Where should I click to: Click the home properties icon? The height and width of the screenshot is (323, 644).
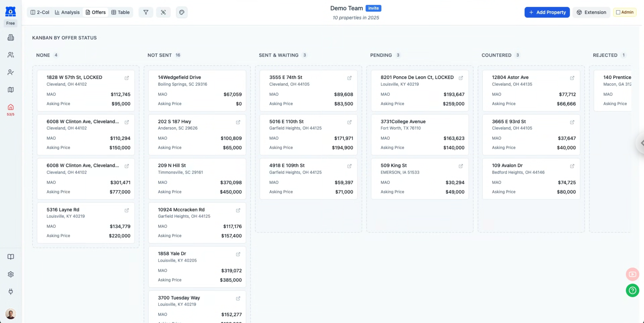11,107
